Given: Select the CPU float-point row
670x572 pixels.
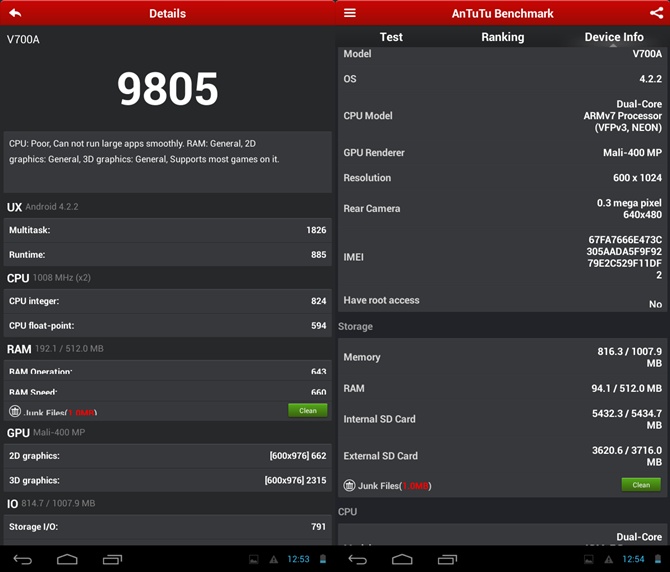Looking at the screenshot, I should click(x=168, y=326).
